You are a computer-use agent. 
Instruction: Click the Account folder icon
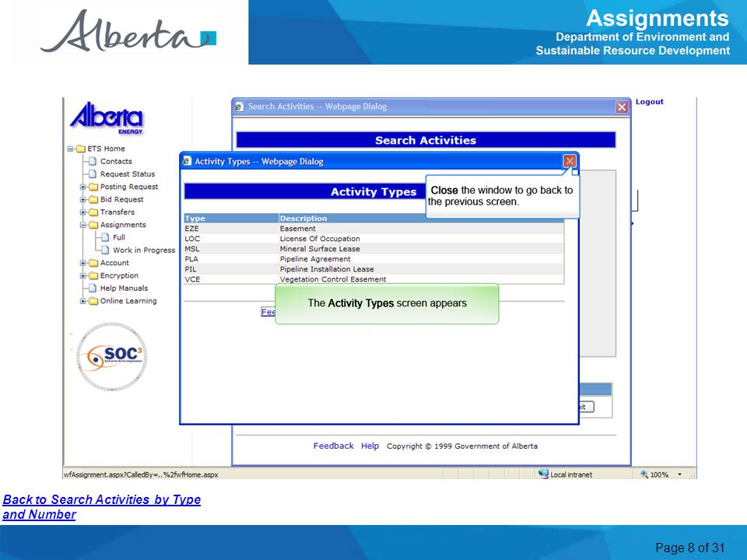93,263
